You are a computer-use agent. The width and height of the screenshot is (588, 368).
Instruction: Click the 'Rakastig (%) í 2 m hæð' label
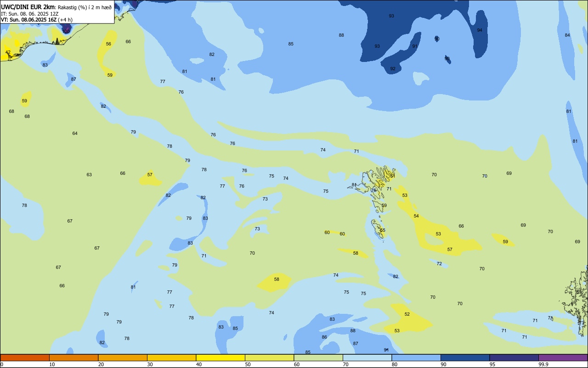point(85,7)
